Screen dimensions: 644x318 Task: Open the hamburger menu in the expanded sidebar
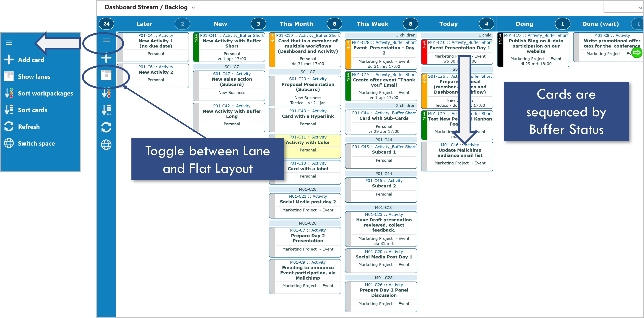pos(9,43)
